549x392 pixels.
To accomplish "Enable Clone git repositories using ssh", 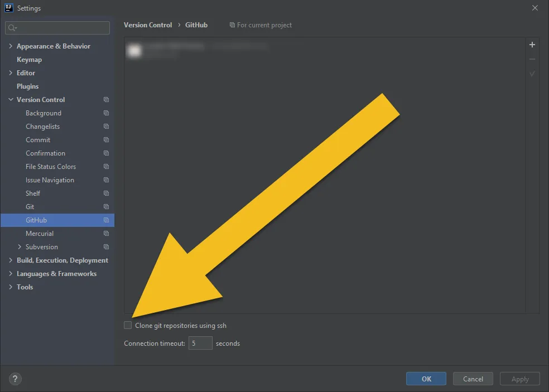I will (x=128, y=326).
